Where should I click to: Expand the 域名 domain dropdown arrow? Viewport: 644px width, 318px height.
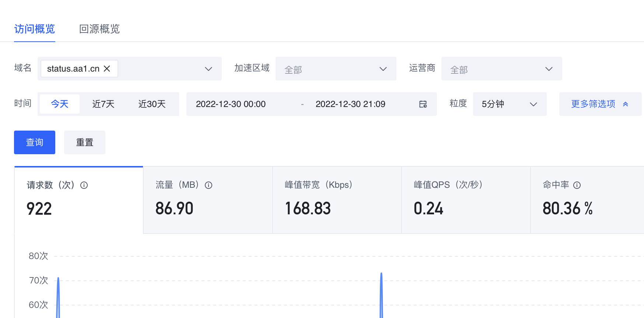[209, 69]
